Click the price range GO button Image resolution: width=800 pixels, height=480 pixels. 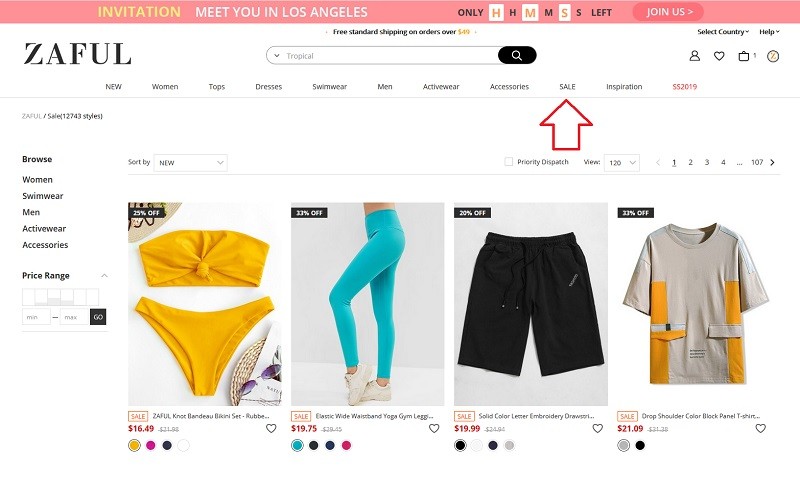pyautogui.click(x=98, y=317)
